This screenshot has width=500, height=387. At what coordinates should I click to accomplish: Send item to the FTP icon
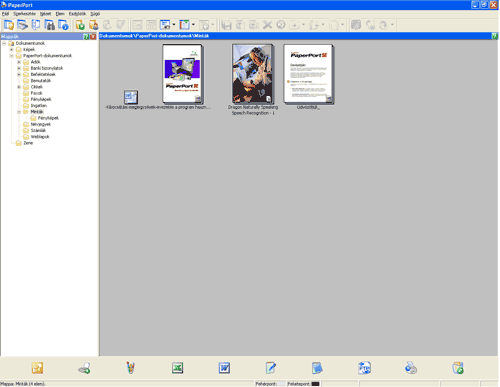(x=364, y=368)
